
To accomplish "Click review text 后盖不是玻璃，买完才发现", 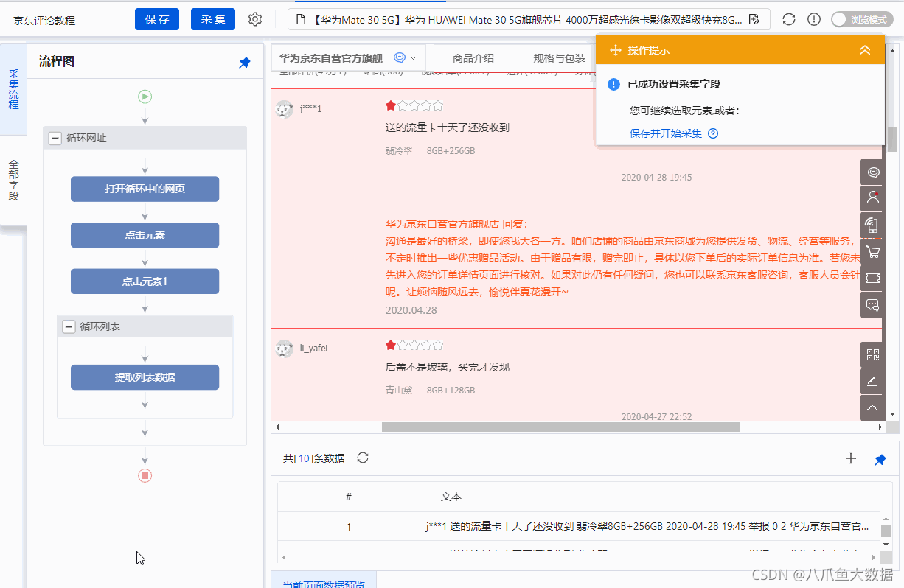I will point(448,367).
